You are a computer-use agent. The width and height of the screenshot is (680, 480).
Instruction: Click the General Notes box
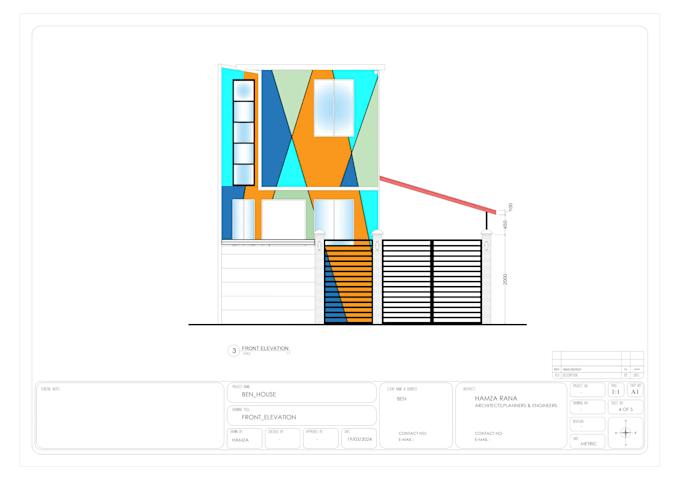pyautogui.click(x=130, y=415)
